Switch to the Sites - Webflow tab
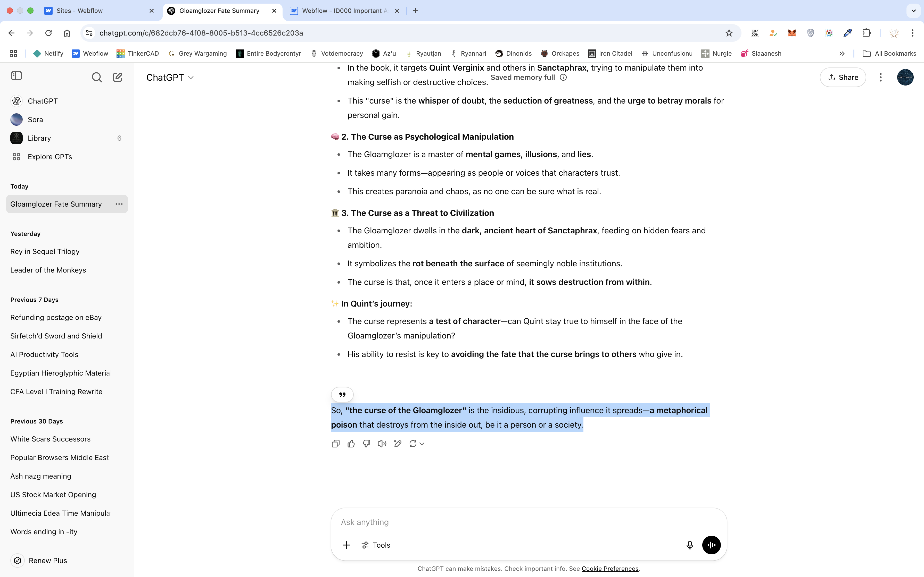 pos(79,11)
